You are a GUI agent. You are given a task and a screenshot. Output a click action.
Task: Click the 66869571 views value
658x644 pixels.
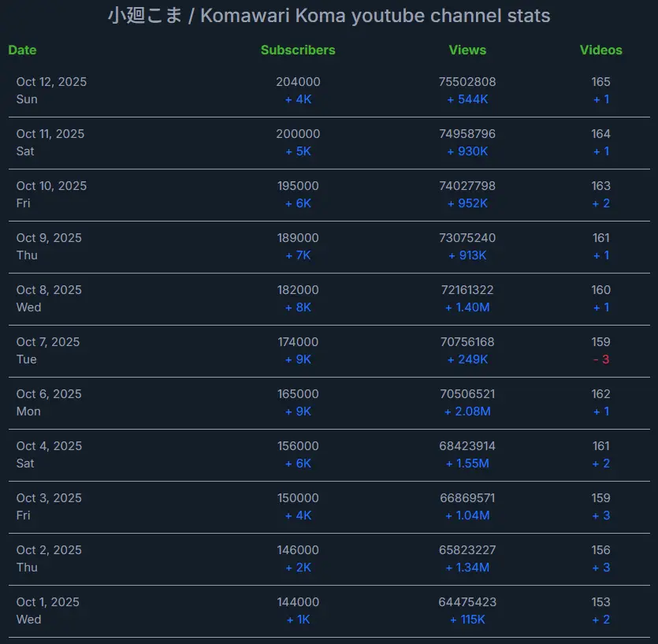point(467,498)
